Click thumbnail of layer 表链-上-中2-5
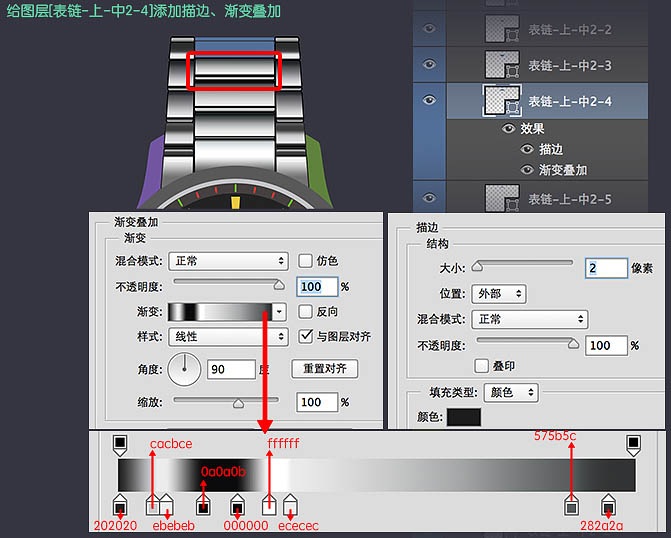The width and height of the screenshot is (671, 538). (502, 198)
